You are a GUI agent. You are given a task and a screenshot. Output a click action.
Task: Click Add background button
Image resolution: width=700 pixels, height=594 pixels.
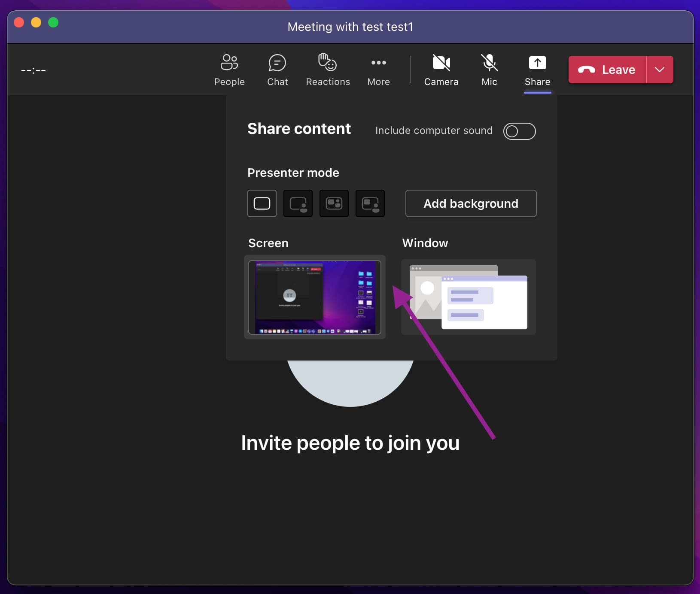click(x=471, y=203)
